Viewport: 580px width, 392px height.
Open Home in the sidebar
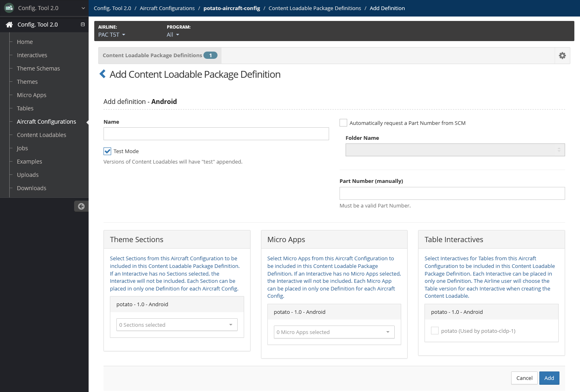click(x=25, y=42)
